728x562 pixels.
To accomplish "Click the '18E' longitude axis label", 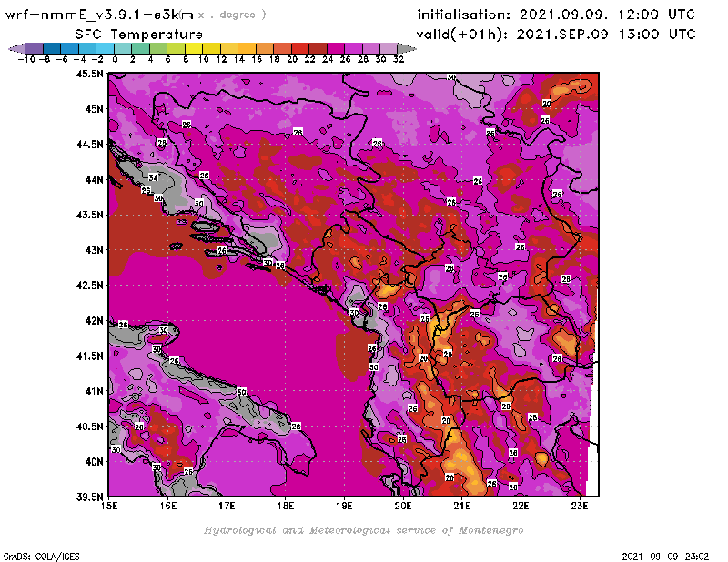I will tap(286, 506).
